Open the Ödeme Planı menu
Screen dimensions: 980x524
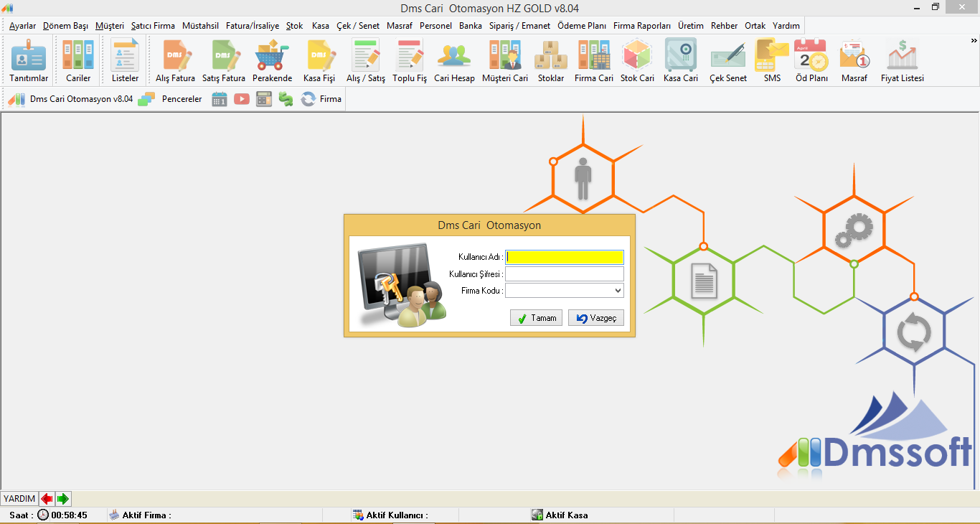(582, 26)
